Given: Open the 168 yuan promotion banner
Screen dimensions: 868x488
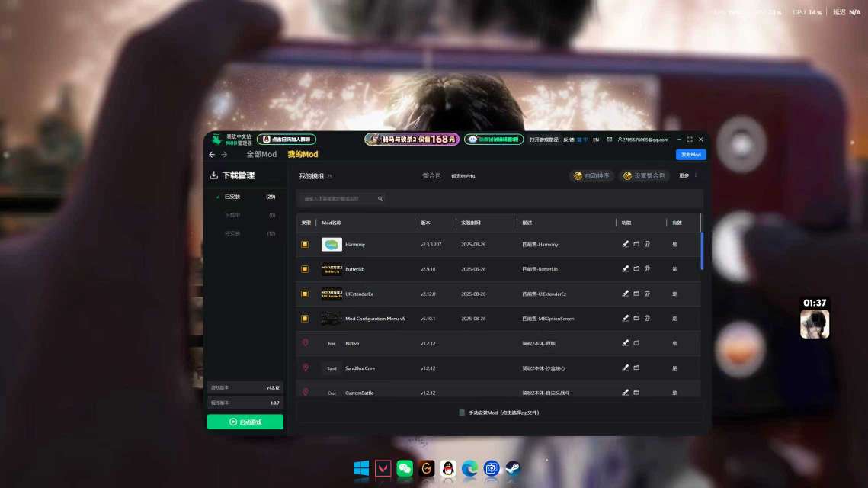Looking at the screenshot, I should click(412, 139).
